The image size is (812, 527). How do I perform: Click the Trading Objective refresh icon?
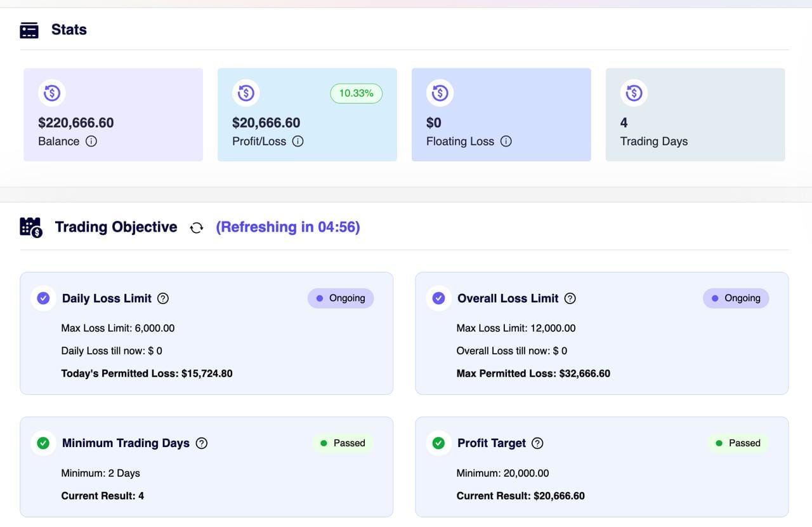(197, 228)
